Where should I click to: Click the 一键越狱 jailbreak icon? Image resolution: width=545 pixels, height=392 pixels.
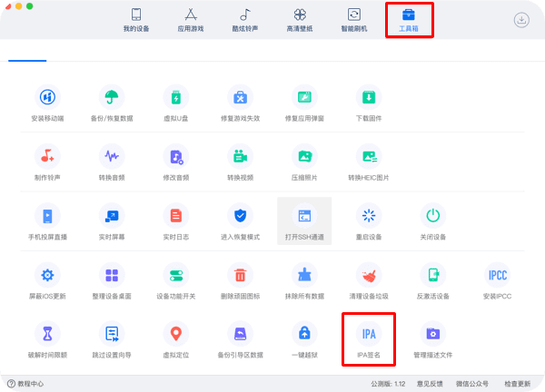[304, 334]
